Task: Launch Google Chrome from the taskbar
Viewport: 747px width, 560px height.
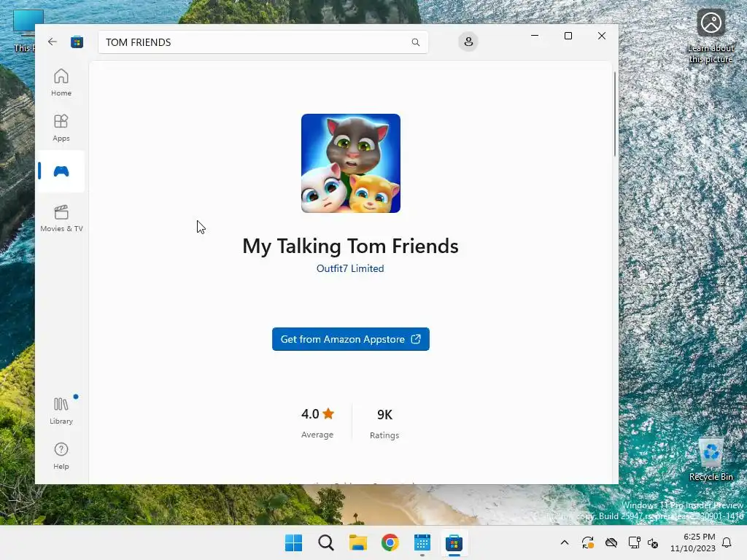Action: (x=390, y=542)
